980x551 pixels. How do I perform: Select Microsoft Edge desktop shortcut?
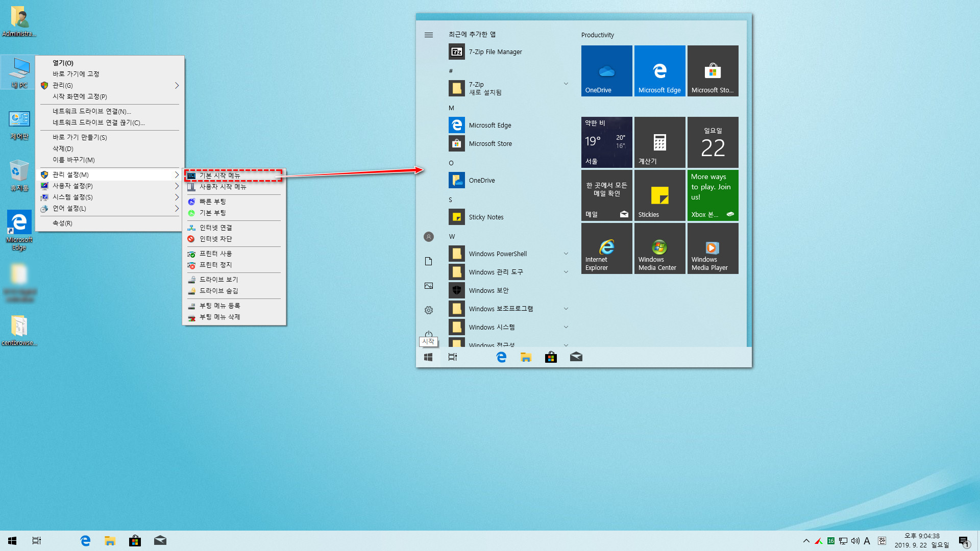pyautogui.click(x=19, y=230)
